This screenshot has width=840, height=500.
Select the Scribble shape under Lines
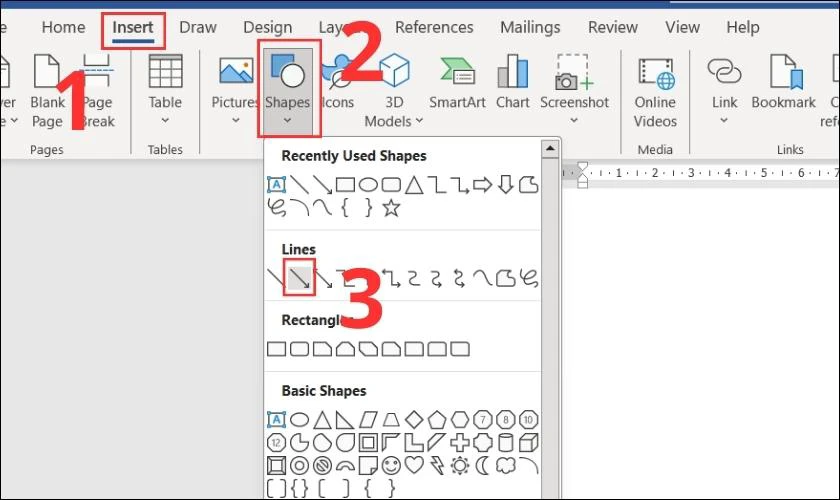528,278
